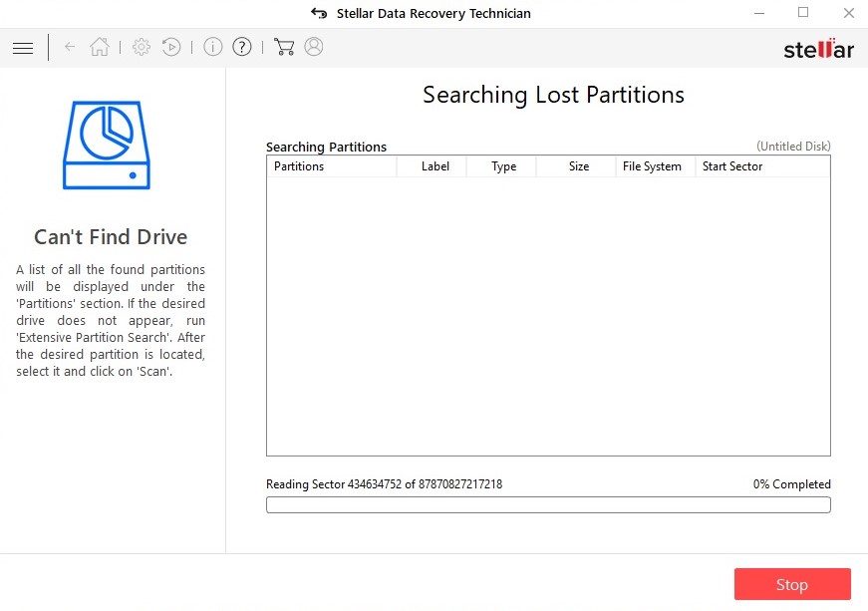Return to the Home screen icon

(100, 47)
